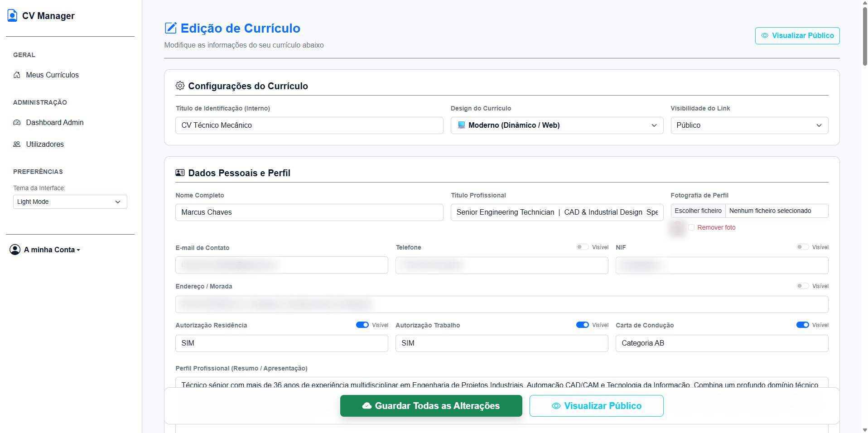Click the ID card icon beside Dados Pessoais
868x433 pixels.
(180, 173)
